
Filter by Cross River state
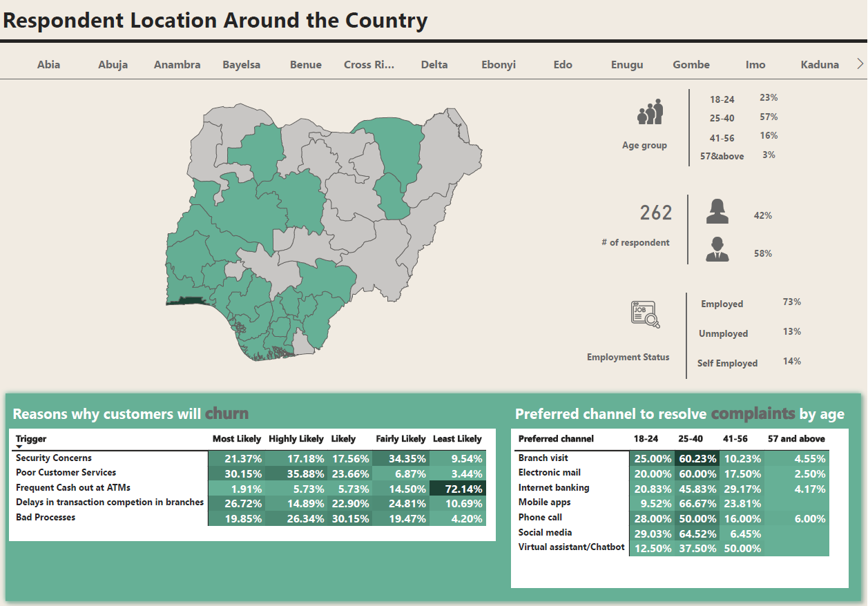(369, 64)
